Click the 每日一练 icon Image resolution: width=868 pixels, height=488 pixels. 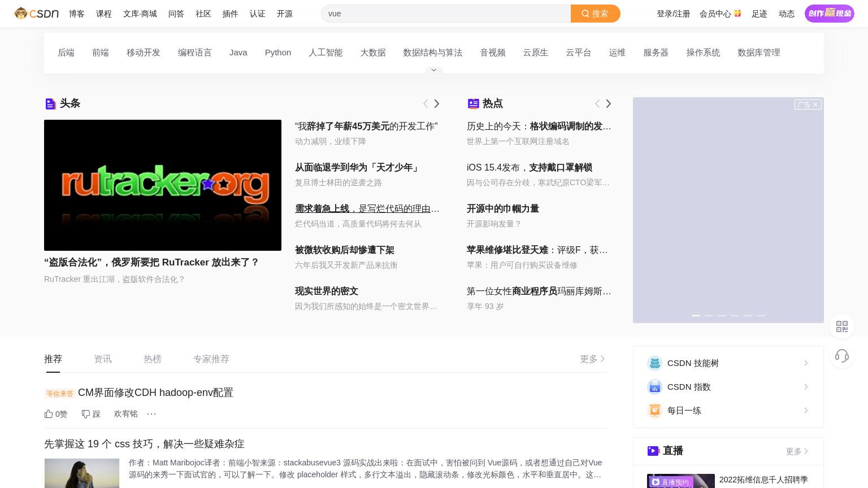(655, 411)
